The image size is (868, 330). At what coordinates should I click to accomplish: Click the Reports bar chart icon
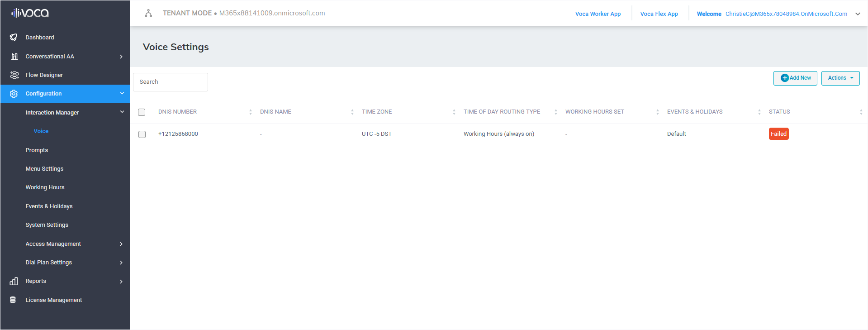(x=14, y=281)
